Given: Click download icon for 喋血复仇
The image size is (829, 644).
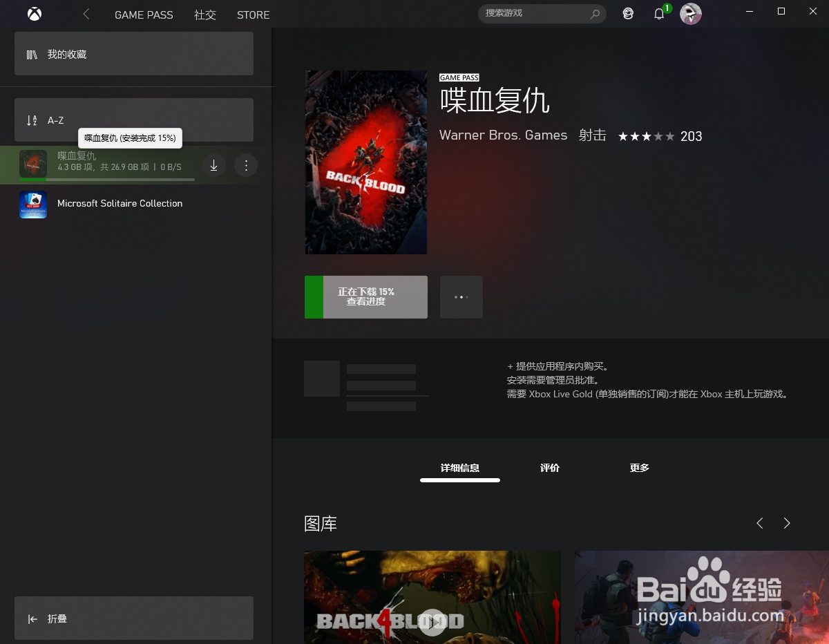Looking at the screenshot, I should [214, 165].
